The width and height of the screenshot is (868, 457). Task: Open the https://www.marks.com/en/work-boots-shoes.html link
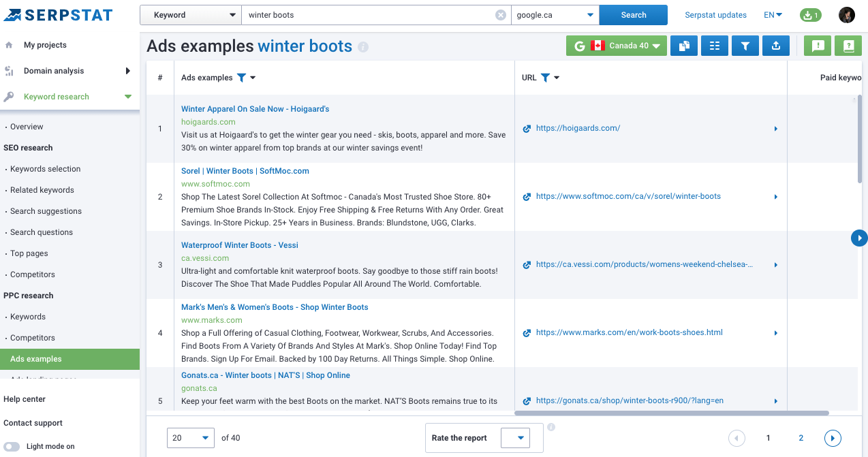click(630, 332)
